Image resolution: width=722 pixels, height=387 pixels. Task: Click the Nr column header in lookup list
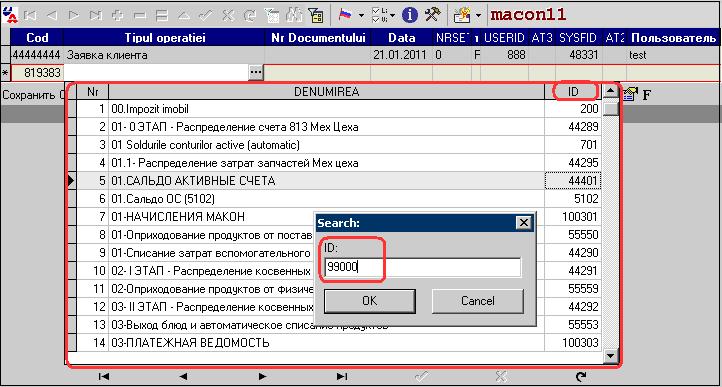coord(93,92)
